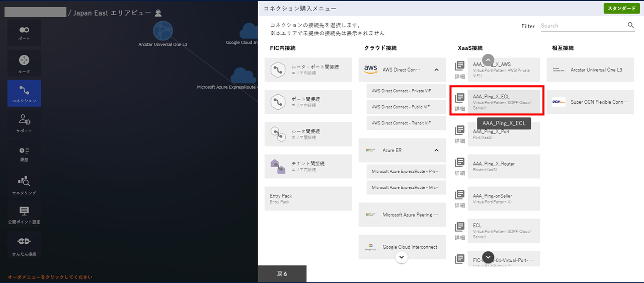Select the ECL VirtualPort XaaS entry

[504, 231]
